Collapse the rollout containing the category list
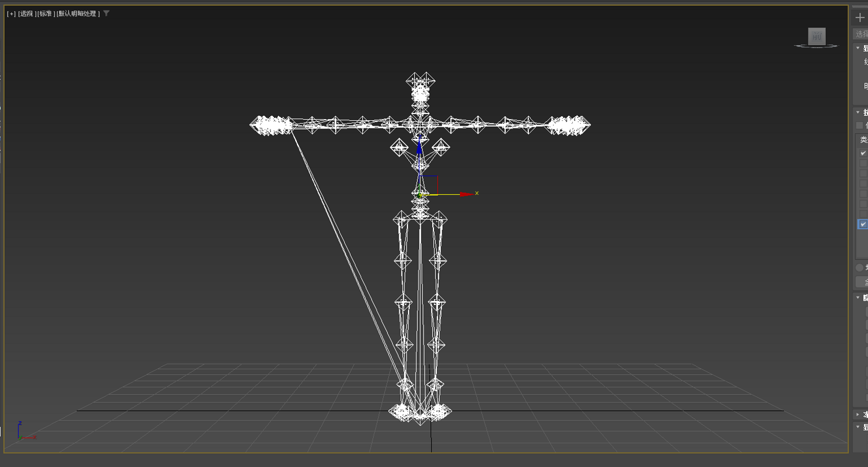The width and height of the screenshot is (868, 467). (x=858, y=112)
